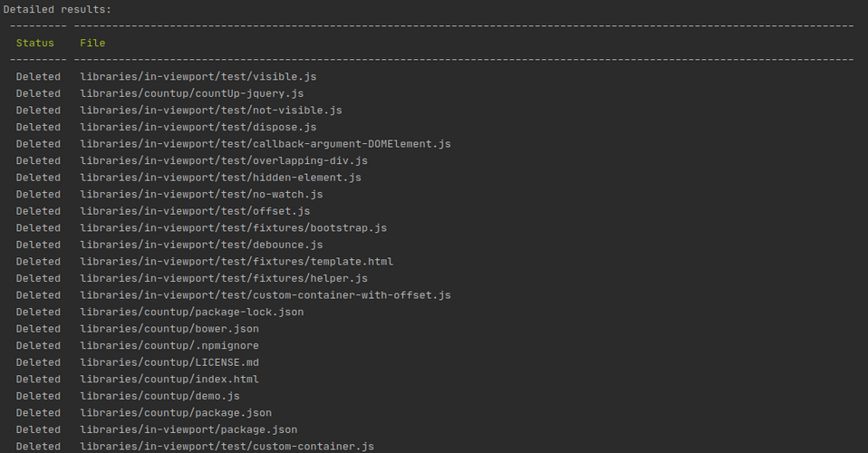This screenshot has height=453, width=868.
Task: Select the fixtures/template.html path
Action: [236, 262]
